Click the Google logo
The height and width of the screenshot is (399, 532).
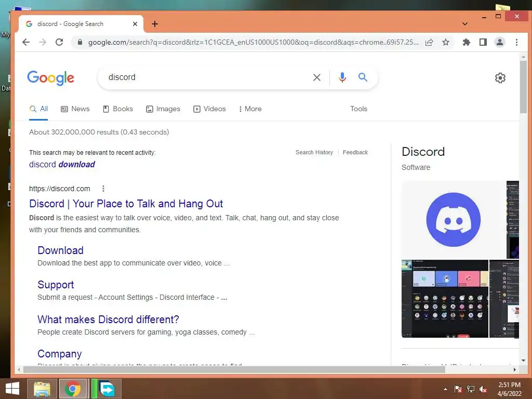tap(50, 78)
